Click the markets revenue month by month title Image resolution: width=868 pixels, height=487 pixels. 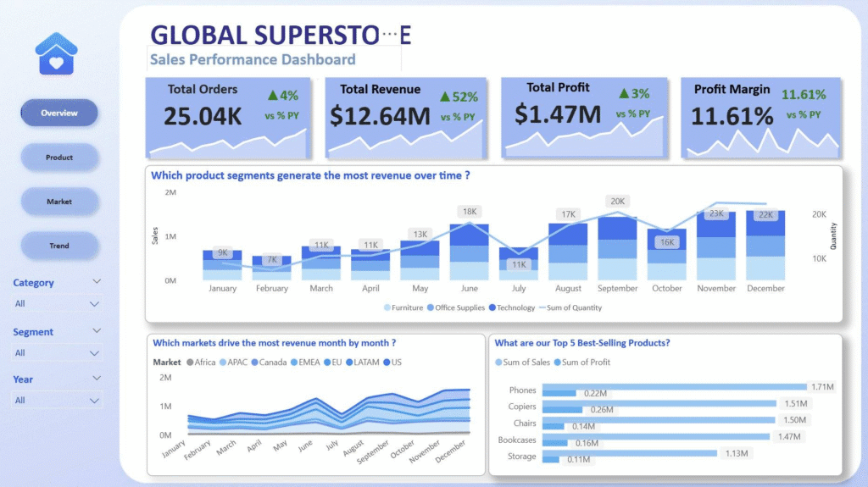pyautogui.click(x=274, y=343)
